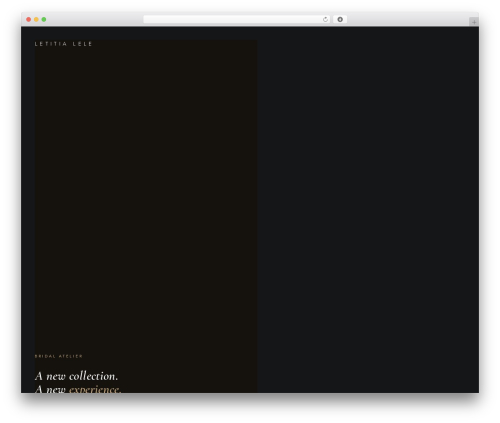Reload the page with the refresh icon

pos(325,20)
